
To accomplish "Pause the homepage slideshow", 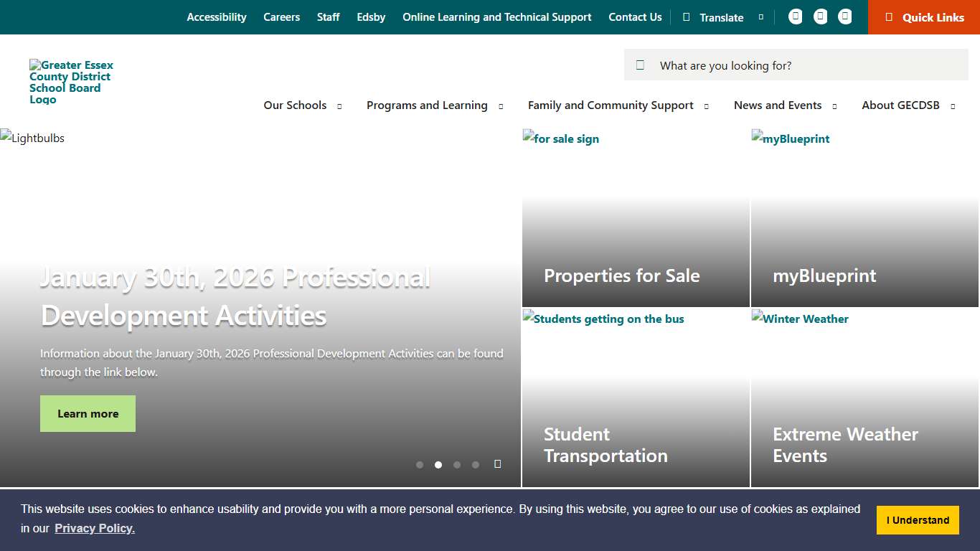I will (x=498, y=464).
